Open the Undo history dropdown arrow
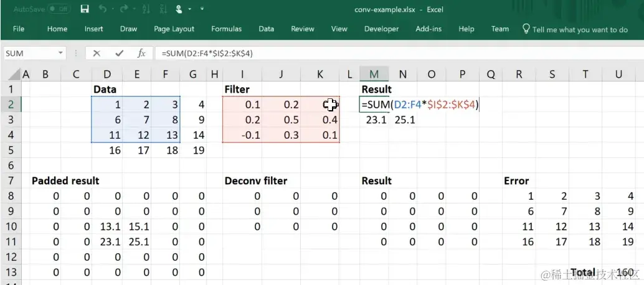Screen dimensions: 644x285 (x=111, y=9)
